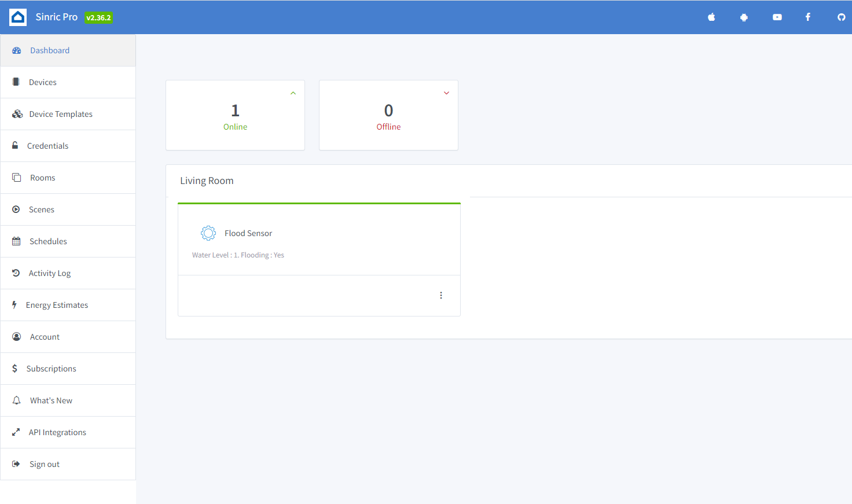Click the Flood Sensor device icon
The image size is (852, 504).
208,233
